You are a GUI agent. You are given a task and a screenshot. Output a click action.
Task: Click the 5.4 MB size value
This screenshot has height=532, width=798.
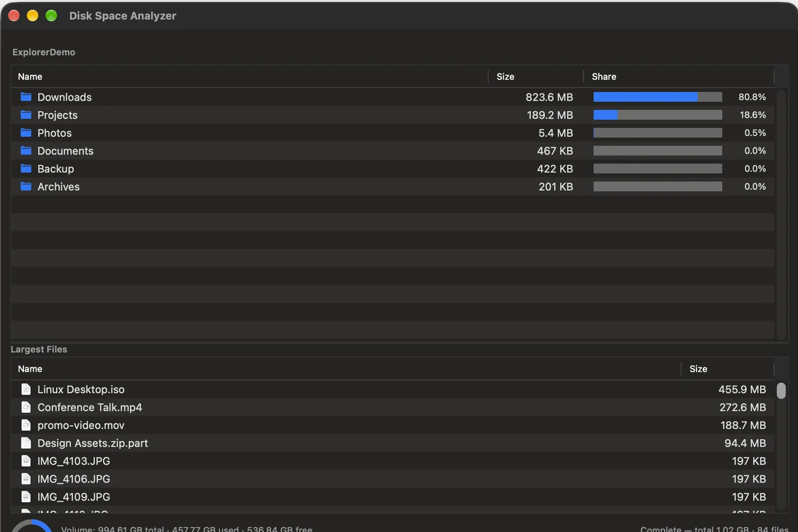point(556,133)
